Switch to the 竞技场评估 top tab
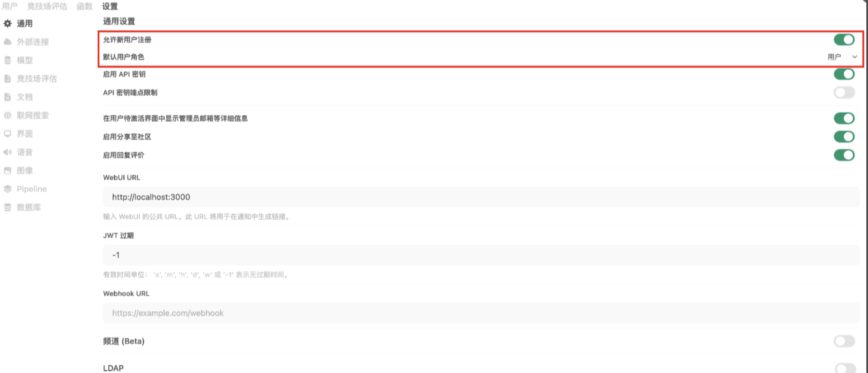The width and height of the screenshot is (868, 373). coord(47,6)
